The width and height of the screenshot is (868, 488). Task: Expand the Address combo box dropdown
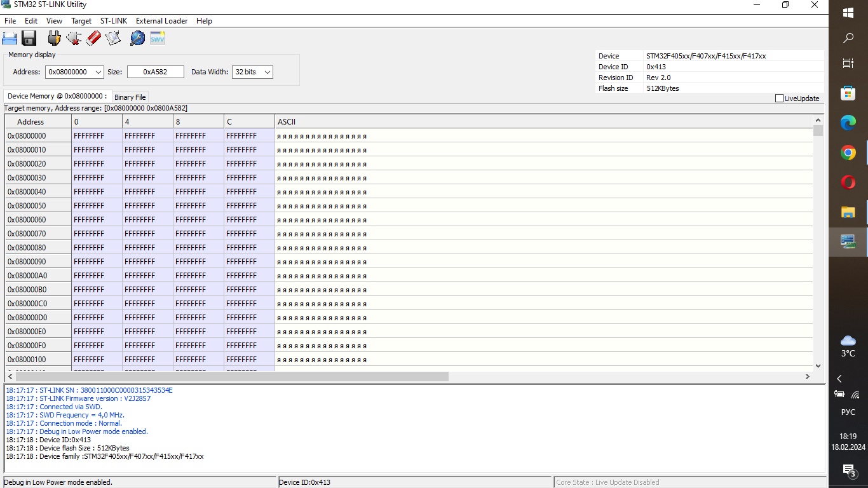(x=98, y=72)
